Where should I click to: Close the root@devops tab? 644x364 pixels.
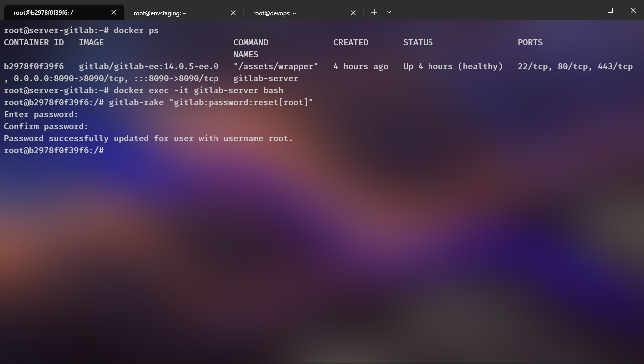click(x=353, y=12)
